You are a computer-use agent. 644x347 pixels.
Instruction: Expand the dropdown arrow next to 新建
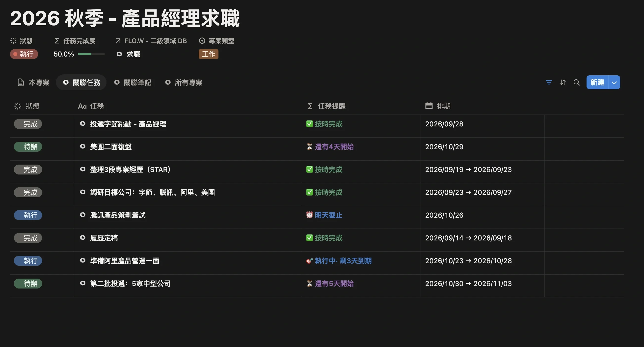point(614,82)
